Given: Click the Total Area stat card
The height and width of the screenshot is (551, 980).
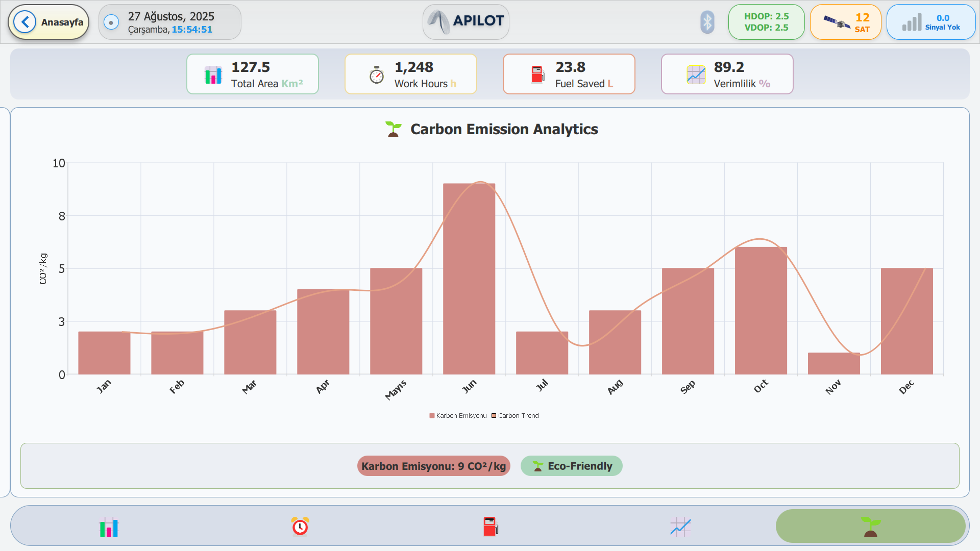Looking at the screenshot, I should tap(253, 74).
